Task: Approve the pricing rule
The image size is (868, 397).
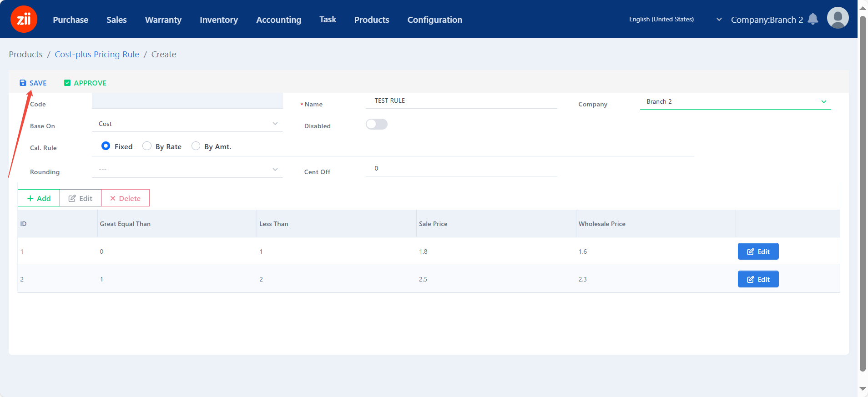Action: (85, 83)
